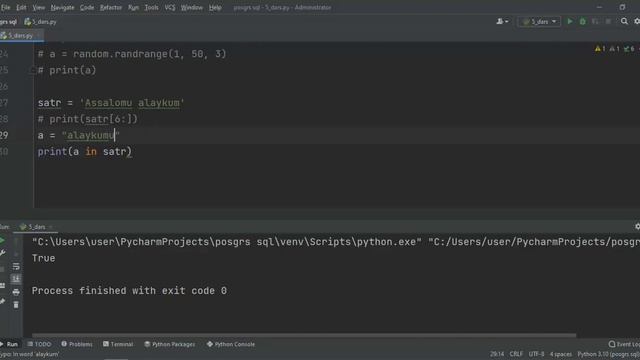Viewport: 640px width, 360px height.
Task: Click the Restore Layout icon in Run panel
Action: (2, 285)
